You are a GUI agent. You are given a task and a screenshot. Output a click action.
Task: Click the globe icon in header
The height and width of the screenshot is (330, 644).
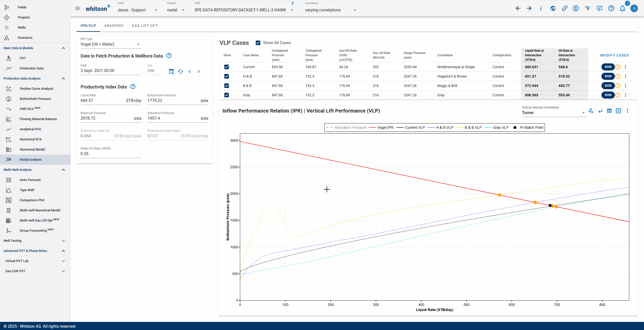coord(553,8)
